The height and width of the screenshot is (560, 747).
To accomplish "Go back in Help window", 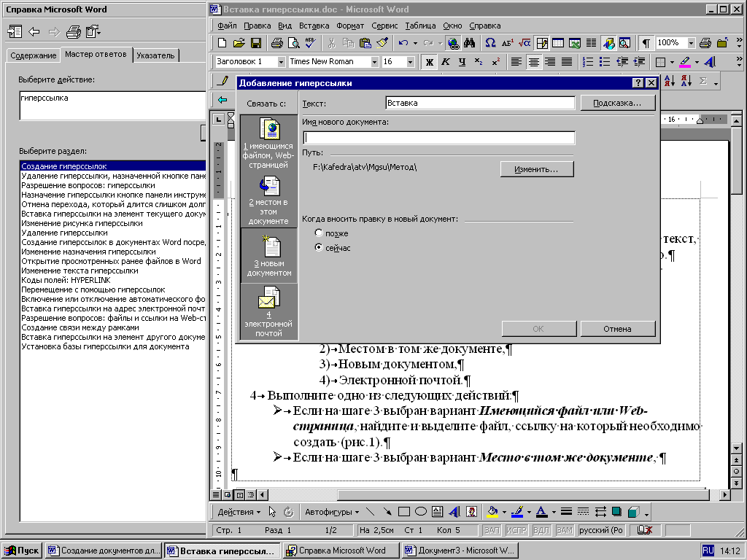I will tap(34, 32).
